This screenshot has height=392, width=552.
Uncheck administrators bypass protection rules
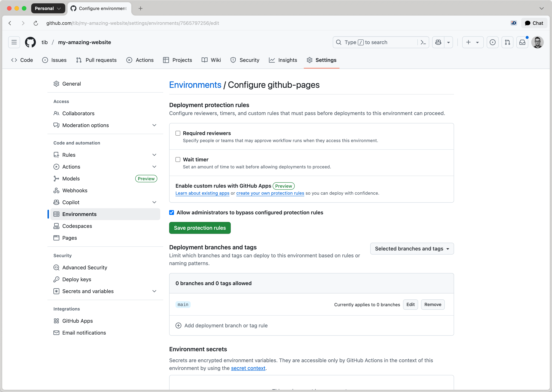coord(172,212)
